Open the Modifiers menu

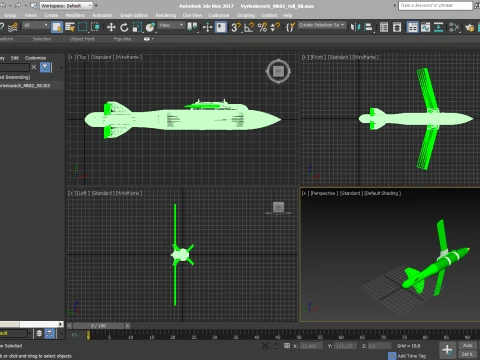coord(75,15)
